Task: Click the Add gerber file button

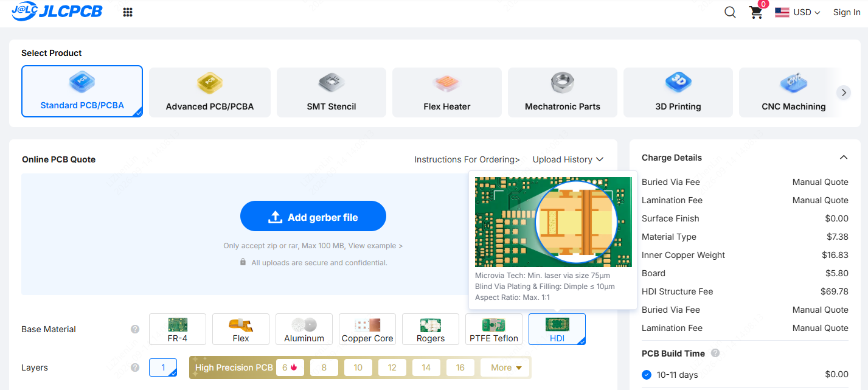Action: (x=313, y=216)
